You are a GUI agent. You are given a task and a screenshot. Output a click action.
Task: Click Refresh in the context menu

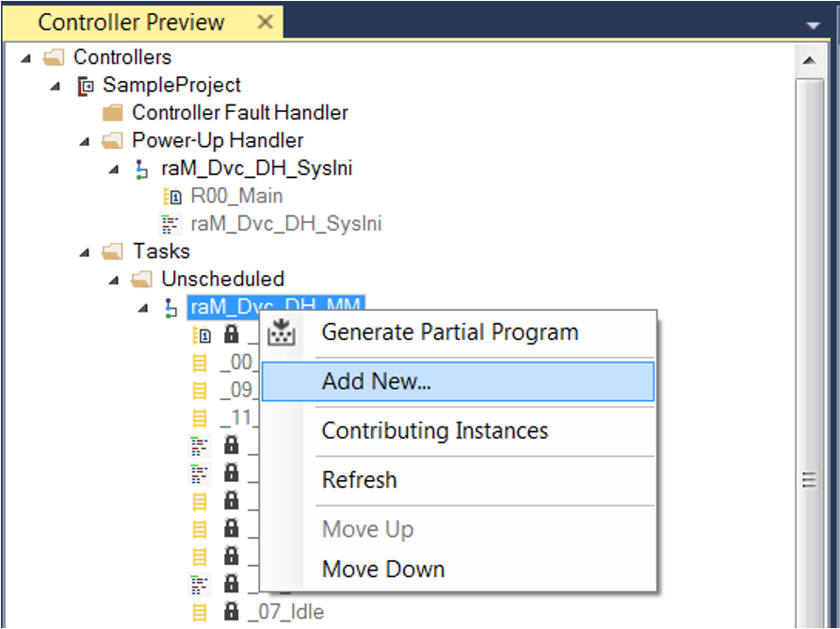pyautogui.click(x=458, y=480)
